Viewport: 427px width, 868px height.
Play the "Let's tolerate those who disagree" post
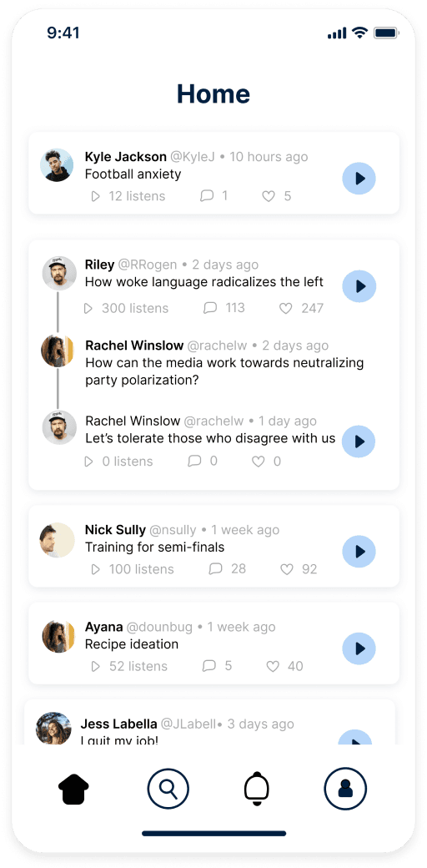(x=359, y=442)
